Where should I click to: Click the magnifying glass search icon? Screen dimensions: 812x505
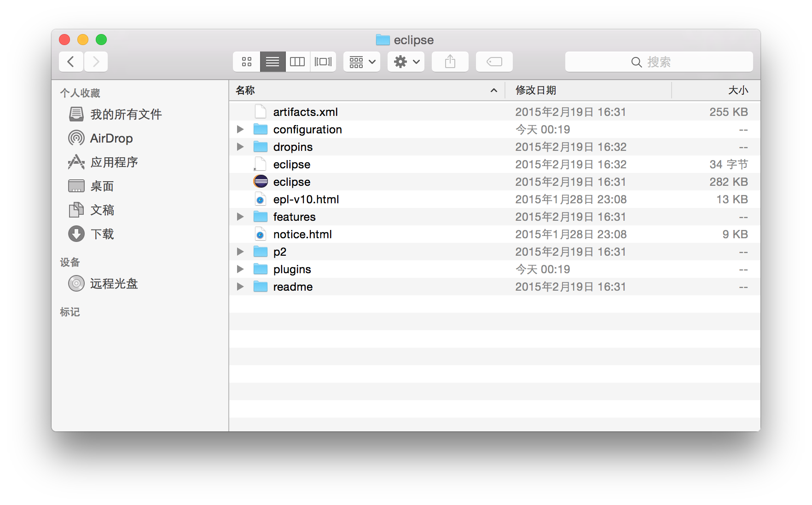click(637, 62)
